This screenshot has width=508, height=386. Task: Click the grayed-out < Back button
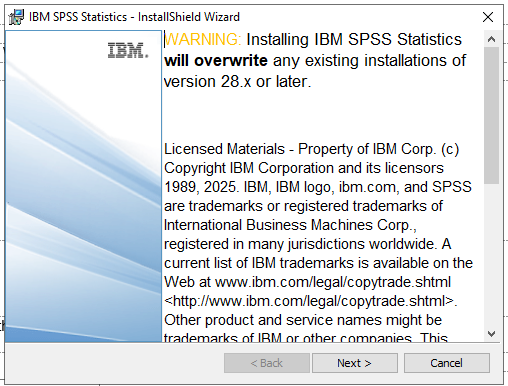pos(267,363)
